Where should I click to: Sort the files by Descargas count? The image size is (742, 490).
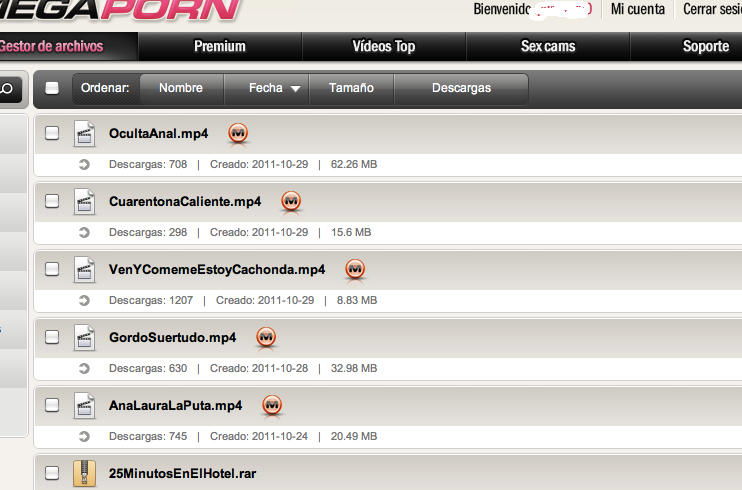[x=461, y=88]
